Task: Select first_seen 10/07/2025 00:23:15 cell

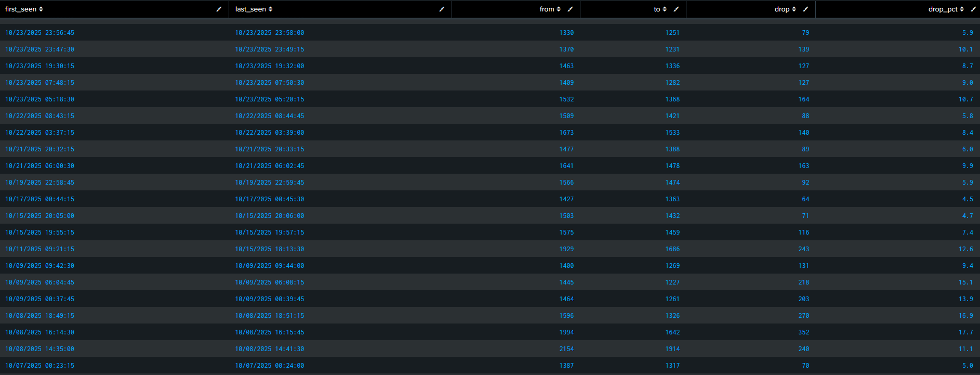Action: [x=39, y=366]
